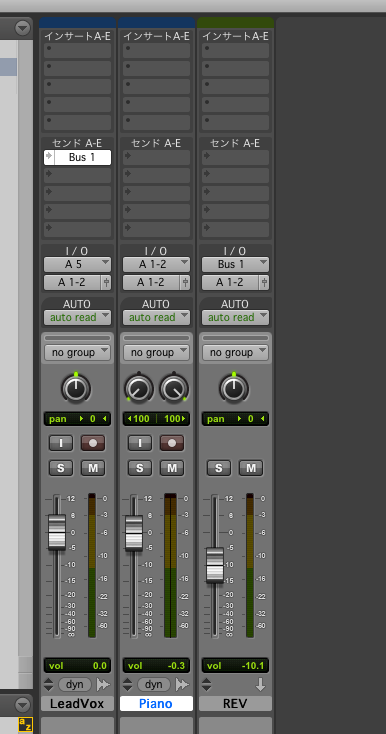Solo the LeadVox track
Screen dimensions: 386x734
tap(61, 468)
